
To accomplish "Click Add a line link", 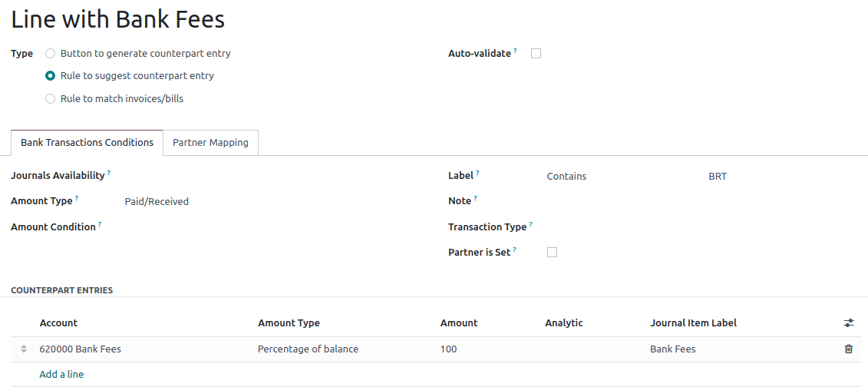I will point(61,375).
